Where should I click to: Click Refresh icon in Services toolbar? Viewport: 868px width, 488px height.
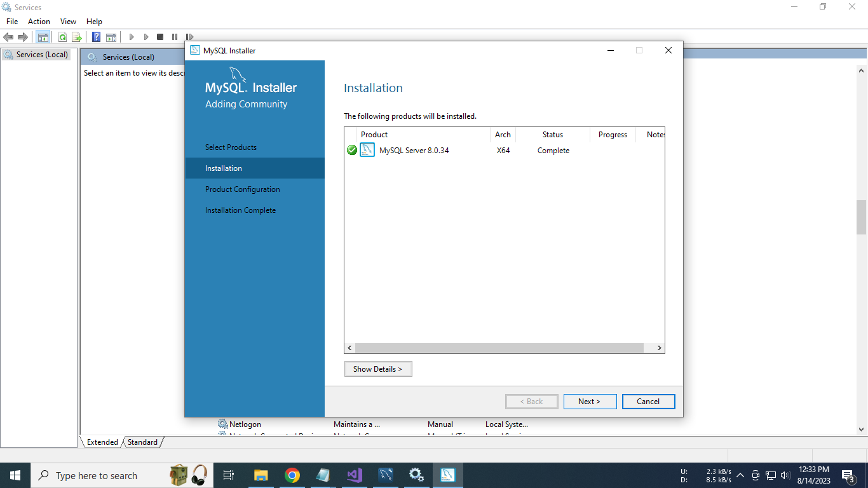(62, 37)
